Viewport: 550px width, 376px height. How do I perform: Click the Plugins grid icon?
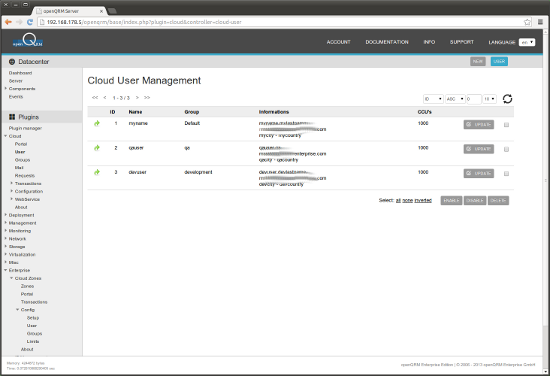click(12, 117)
